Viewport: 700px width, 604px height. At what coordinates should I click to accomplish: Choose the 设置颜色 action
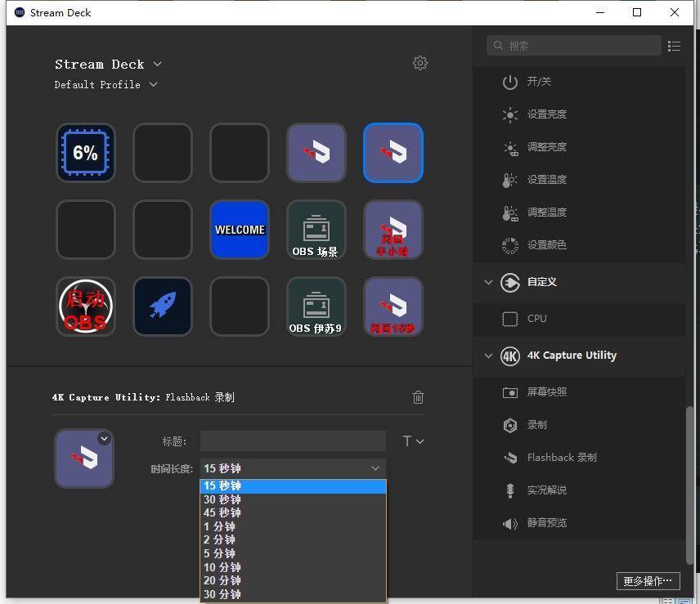(x=579, y=245)
